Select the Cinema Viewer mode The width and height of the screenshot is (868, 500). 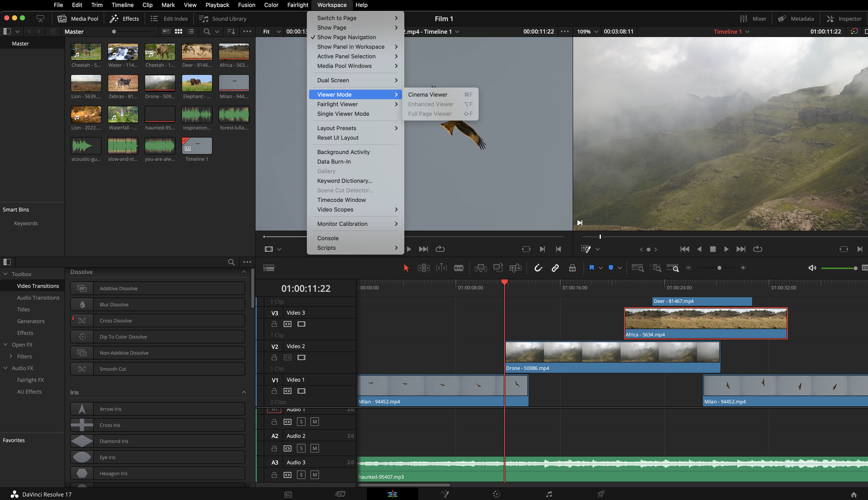tap(427, 94)
